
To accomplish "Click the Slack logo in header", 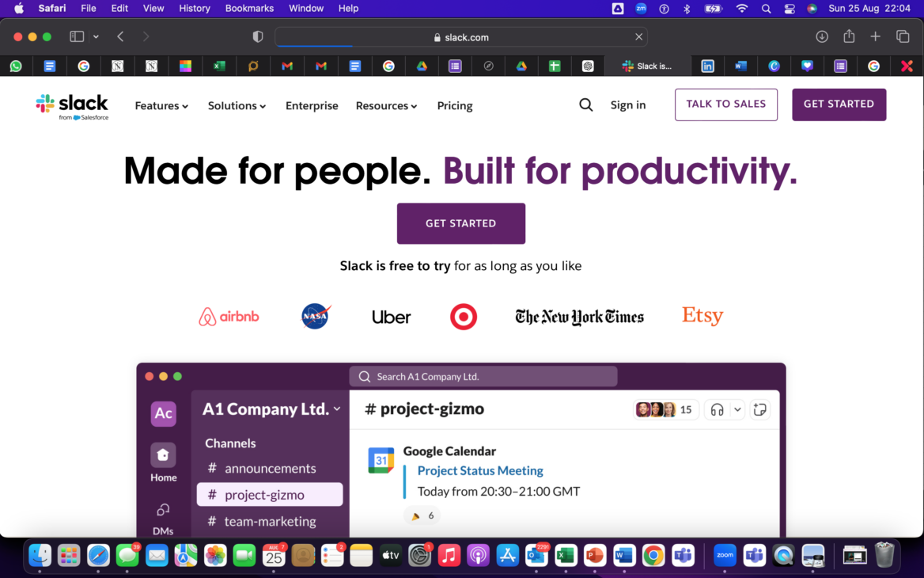I will (72, 106).
